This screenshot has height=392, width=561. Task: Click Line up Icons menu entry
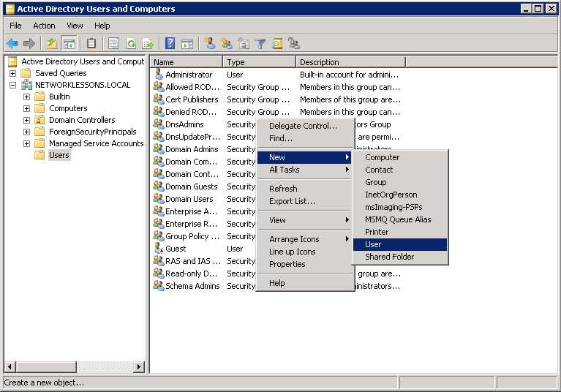pos(305,252)
